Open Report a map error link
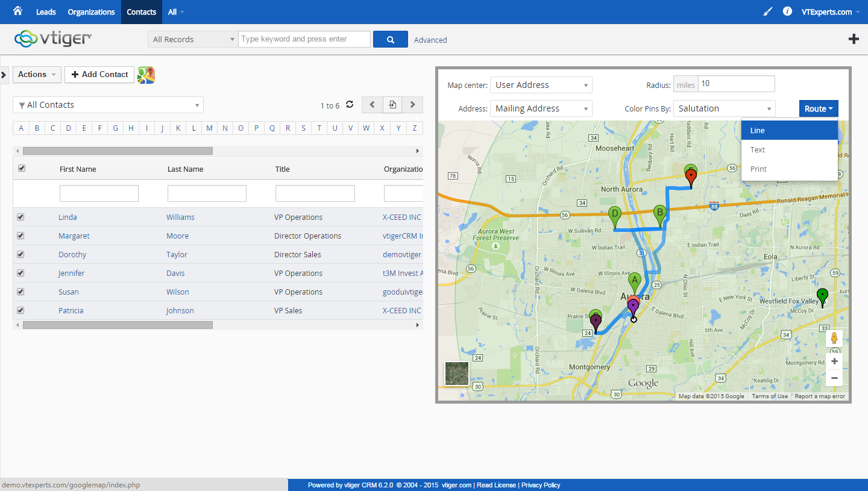Screen dimensions: 868x491 pyautogui.click(x=820, y=396)
